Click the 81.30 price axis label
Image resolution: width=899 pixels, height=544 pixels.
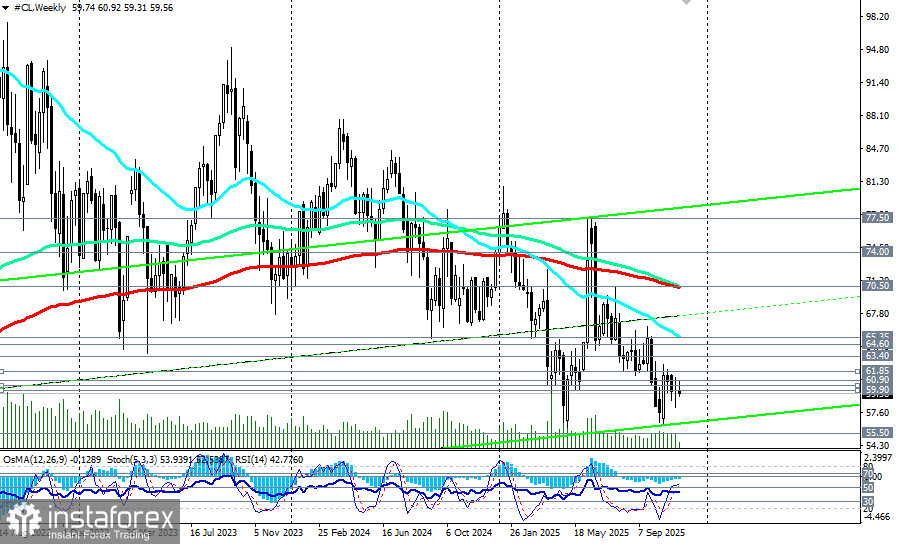coord(877,182)
